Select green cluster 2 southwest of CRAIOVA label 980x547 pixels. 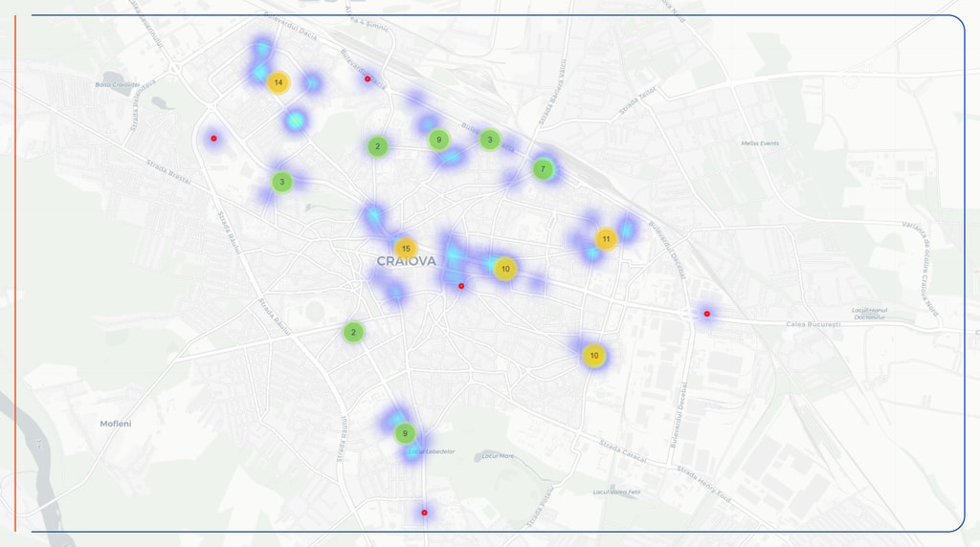(353, 332)
